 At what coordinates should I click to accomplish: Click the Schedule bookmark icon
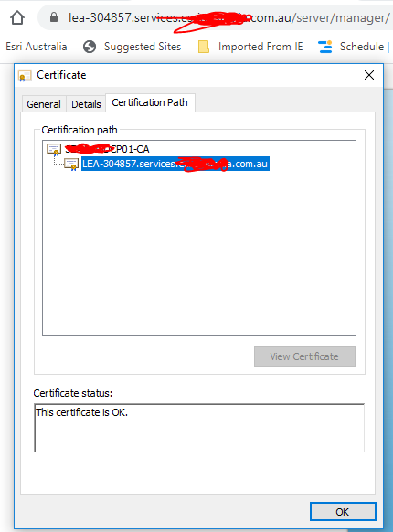coord(325,47)
